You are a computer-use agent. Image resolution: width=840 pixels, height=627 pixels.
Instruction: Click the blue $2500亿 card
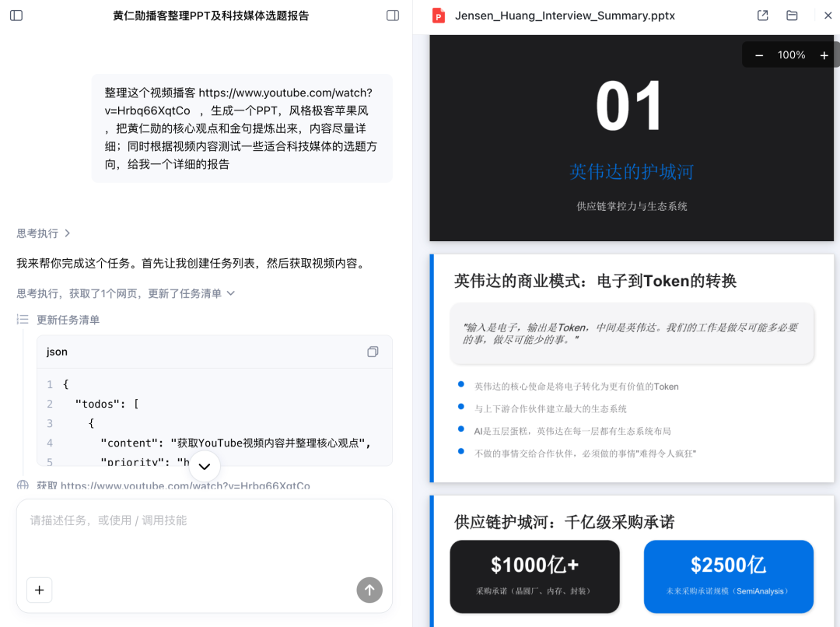(x=728, y=576)
